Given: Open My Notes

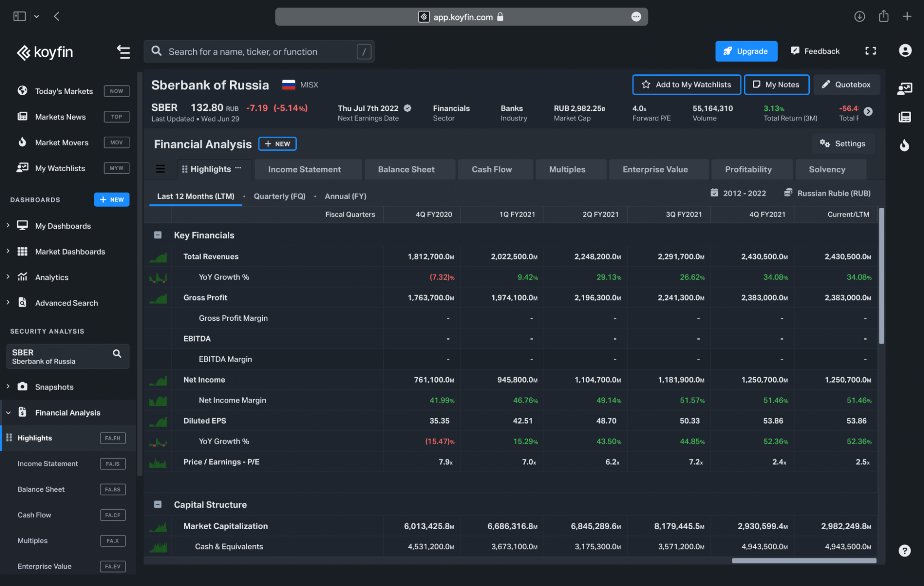Looking at the screenshot, I should pos(777,85).
